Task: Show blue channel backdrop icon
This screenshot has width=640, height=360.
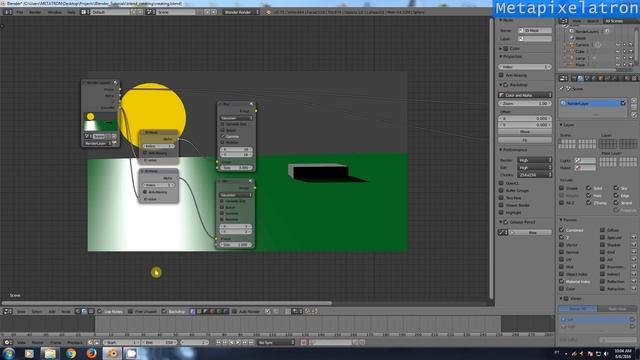Action: tap(226, 311)
